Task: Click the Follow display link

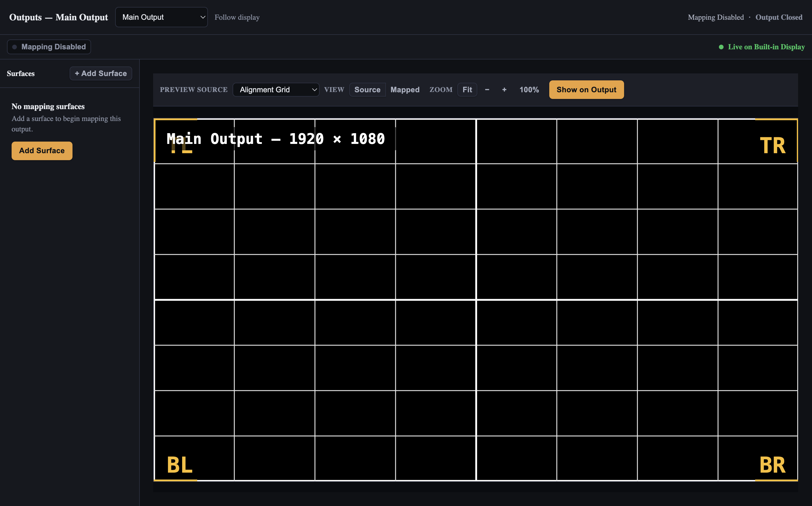Action: 237,17
